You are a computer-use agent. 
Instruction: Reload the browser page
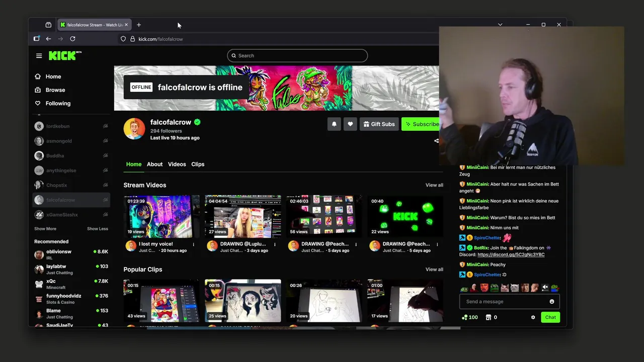tap(72, 39)
